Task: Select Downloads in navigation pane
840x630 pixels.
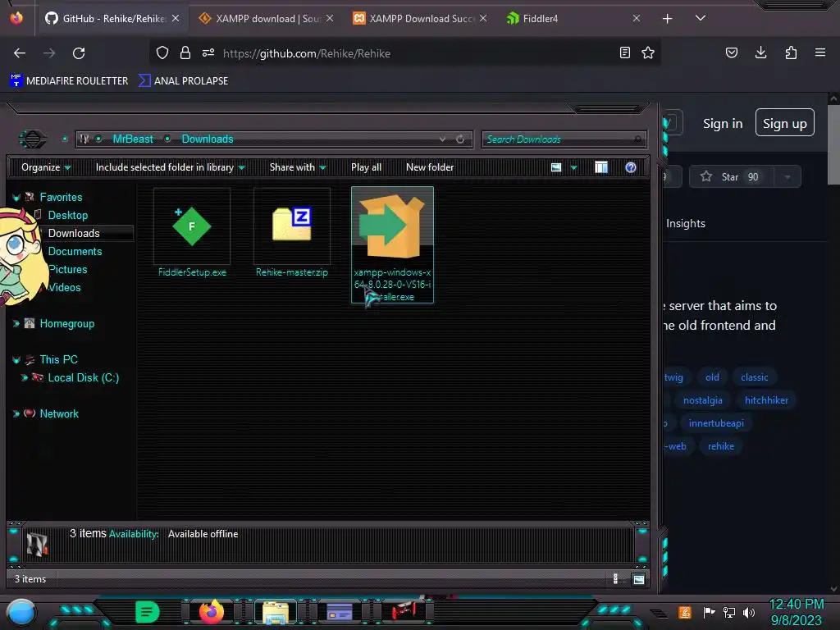Action: point(74,234)
